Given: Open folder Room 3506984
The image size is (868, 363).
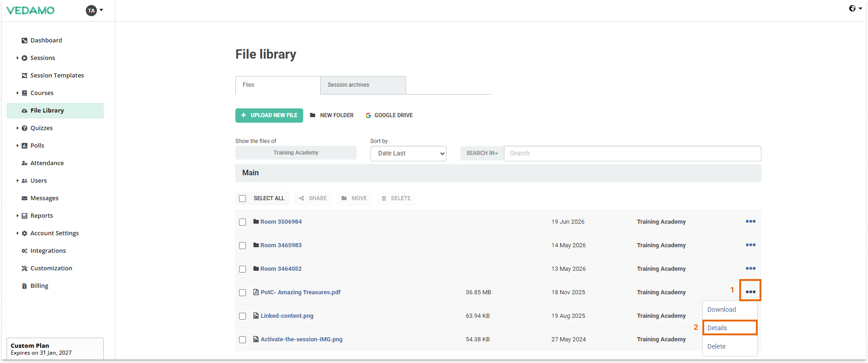Looking at the screenshot, I should tap(281, 222).
